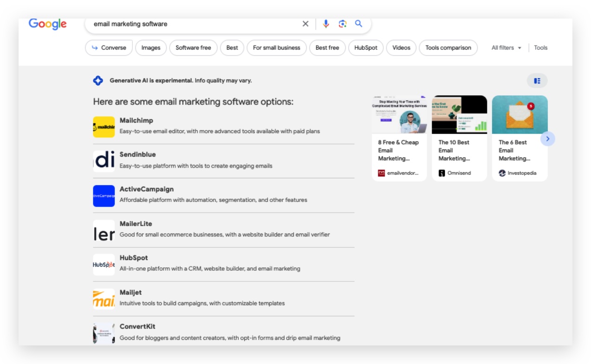Viewport: 591px width, 364px height.
Task: Expand the All filters dropdown
Action: coord(506,48)
